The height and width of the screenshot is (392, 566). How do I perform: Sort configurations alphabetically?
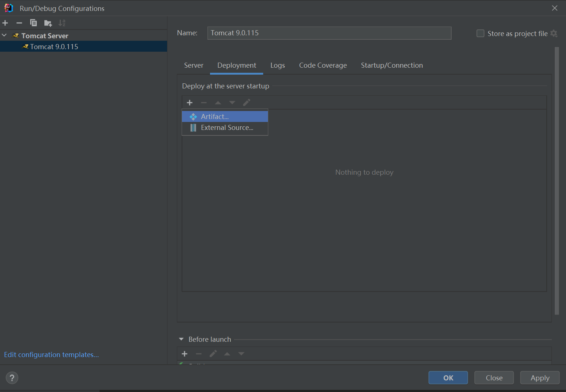62,23
